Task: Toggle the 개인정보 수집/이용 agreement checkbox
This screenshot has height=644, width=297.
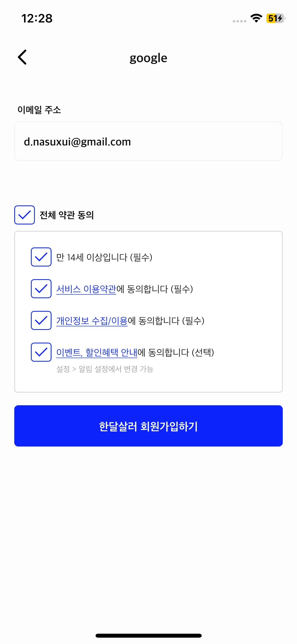Action: coord(41,320)
